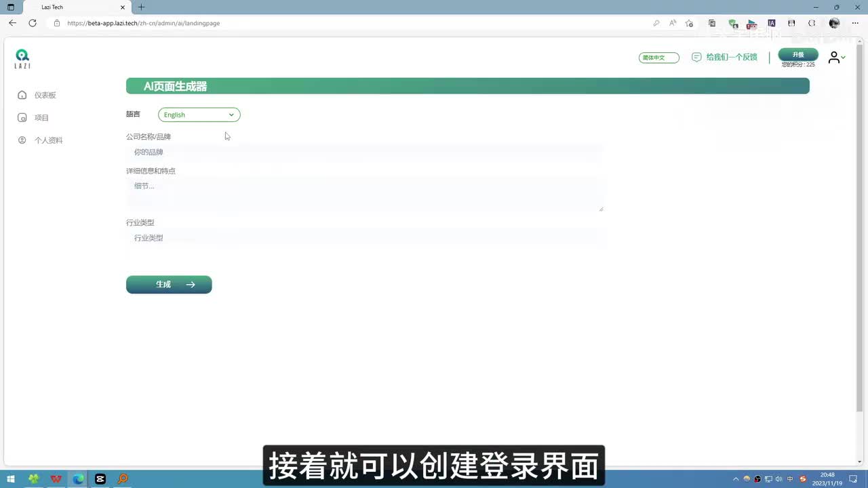Focus the 你的品牌 company name field
The width and height of the screenshot is (868, 488).
coord(364,152)
